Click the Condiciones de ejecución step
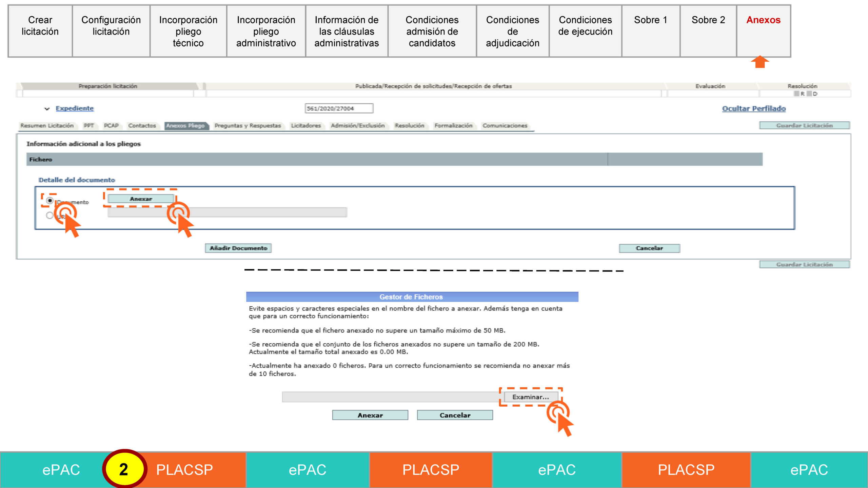 [585, 31]
